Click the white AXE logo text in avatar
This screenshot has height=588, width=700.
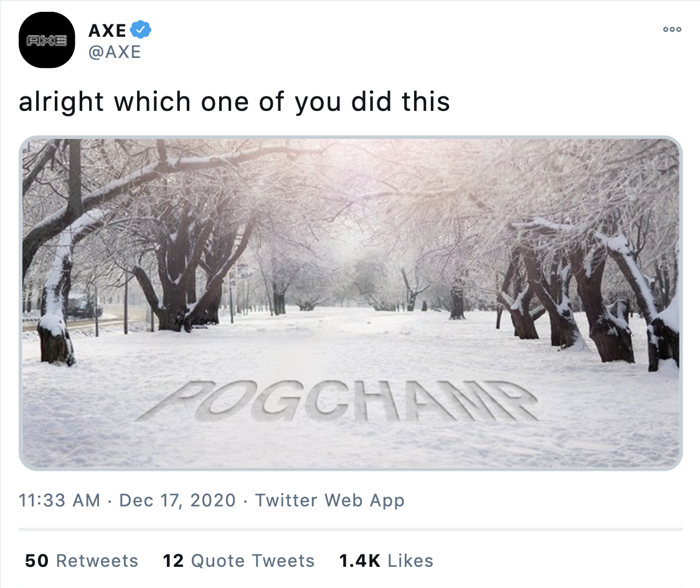47,40
